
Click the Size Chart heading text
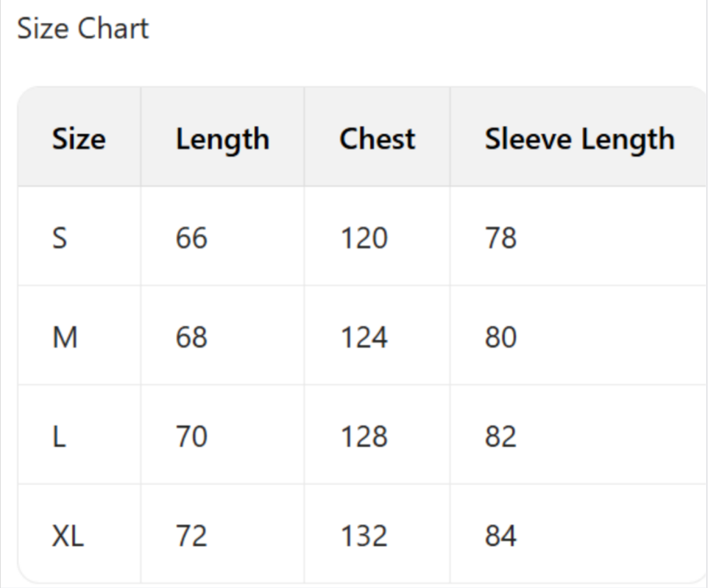82,29
